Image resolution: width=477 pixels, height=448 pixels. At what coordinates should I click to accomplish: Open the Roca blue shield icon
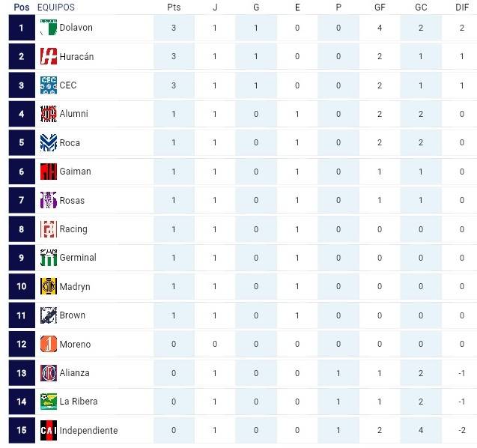[49, 142]
